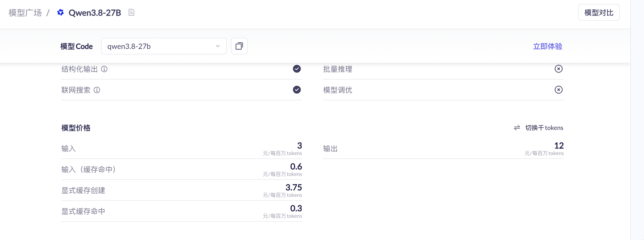Click the 批量推理 unsupported cross icon

click(x=559, y=69)
